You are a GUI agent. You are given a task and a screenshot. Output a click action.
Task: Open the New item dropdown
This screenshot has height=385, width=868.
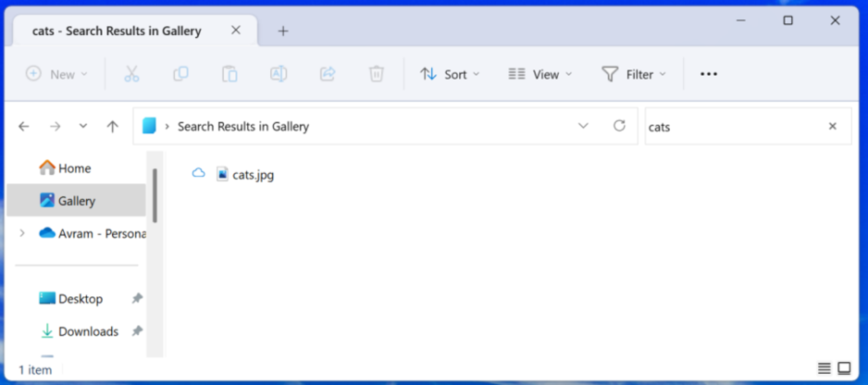click(57, 74)
